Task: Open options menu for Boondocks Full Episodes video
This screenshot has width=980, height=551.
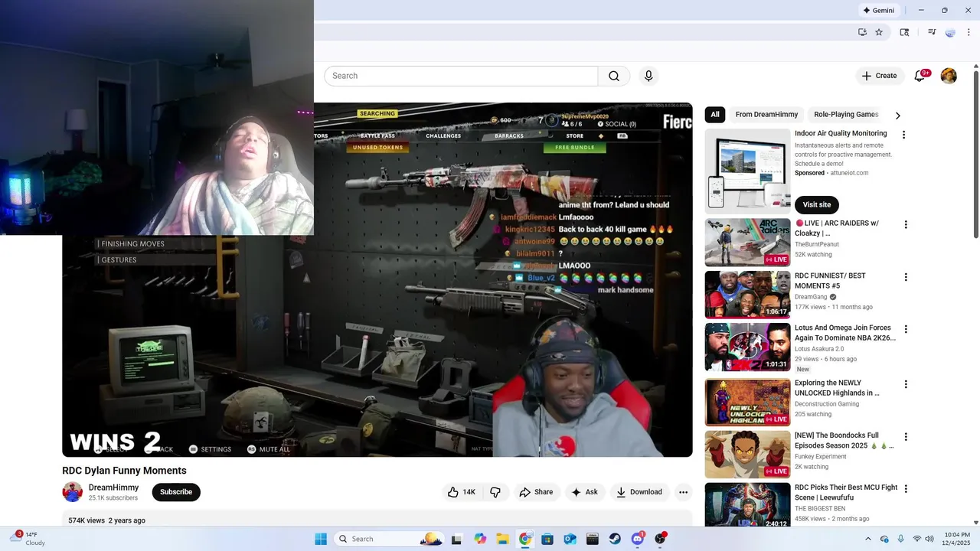Action: pyautogui.click(x=906, y=437)
